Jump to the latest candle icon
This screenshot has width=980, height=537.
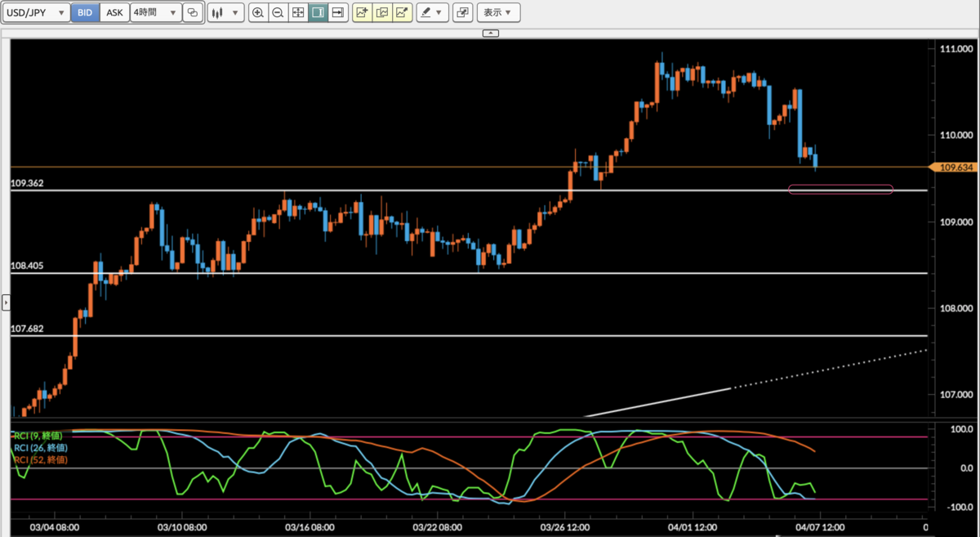(336, 12)
